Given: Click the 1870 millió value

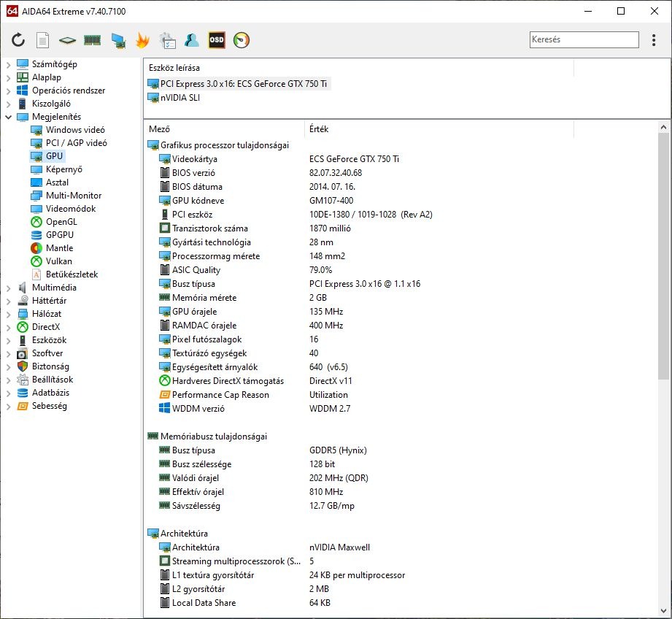Looking at the screenshot, I should tap(330, 228).
